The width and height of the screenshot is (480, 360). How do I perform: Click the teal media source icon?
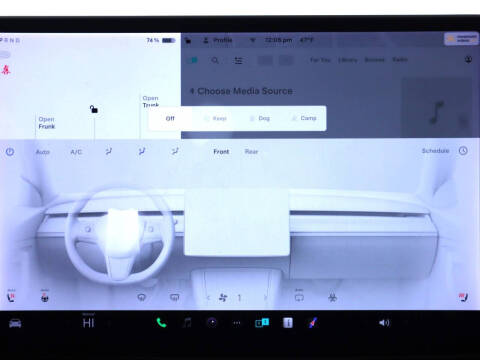click(x=193, y=60)
